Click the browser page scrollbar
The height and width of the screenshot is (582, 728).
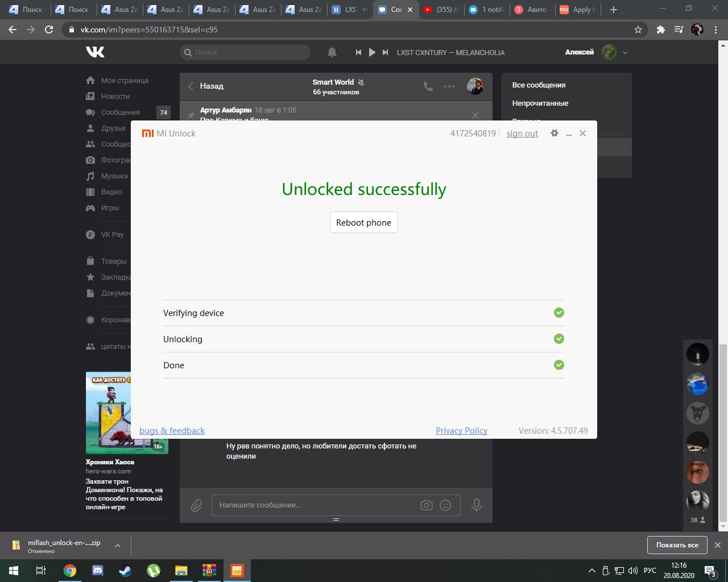point(723,432)
